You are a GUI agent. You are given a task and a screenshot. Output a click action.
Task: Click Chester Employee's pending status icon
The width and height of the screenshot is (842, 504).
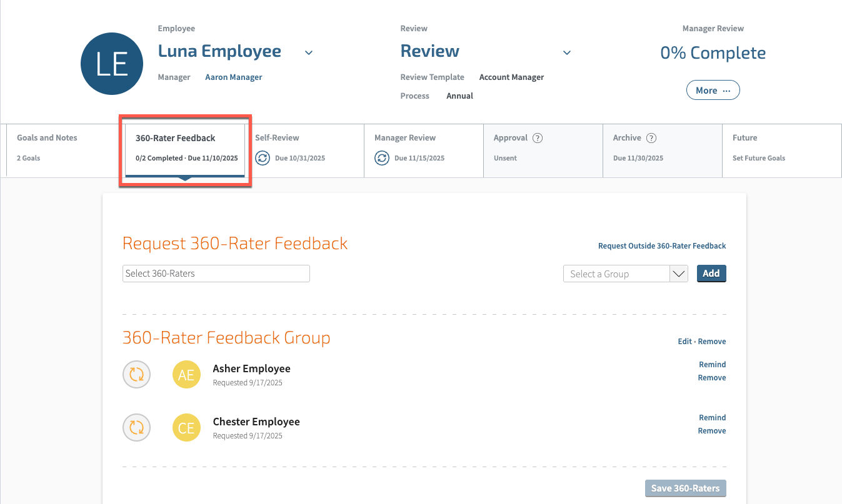[136, 427]
